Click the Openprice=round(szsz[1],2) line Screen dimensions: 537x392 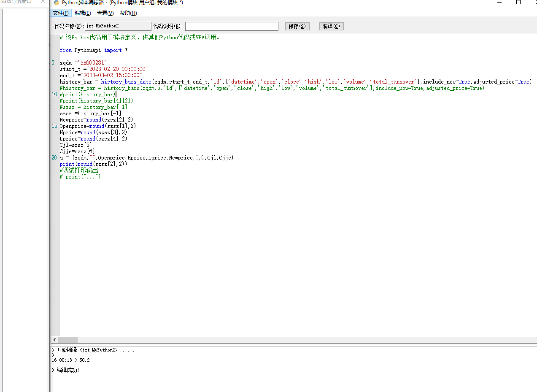coord(98,126)
